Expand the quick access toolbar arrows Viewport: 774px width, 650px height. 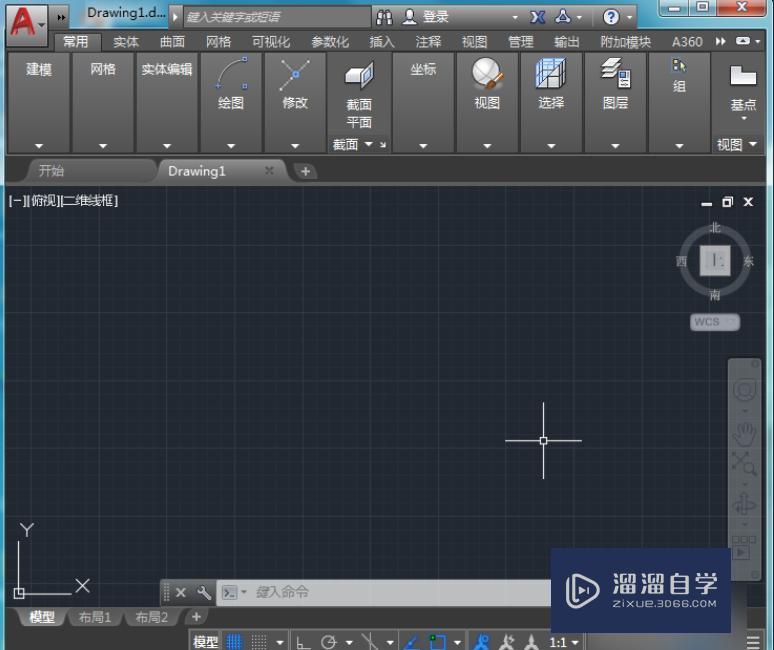(61, 17)
